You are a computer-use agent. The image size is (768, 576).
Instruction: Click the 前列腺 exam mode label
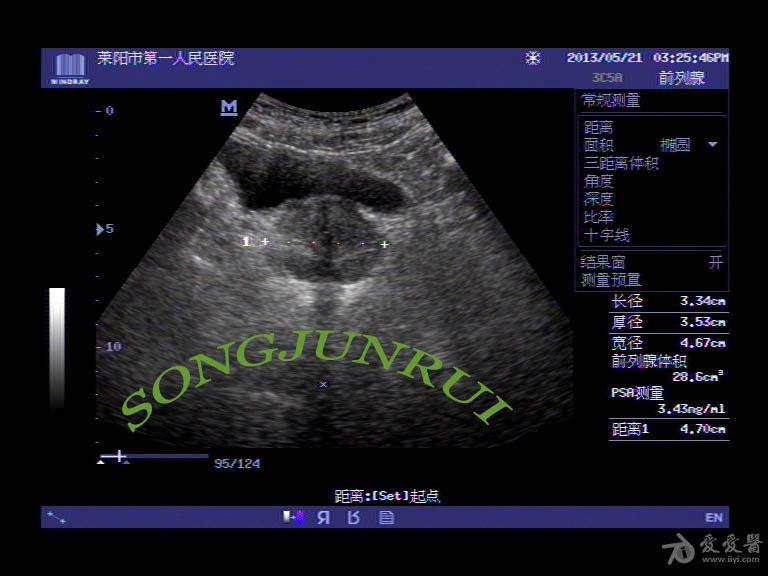pos(681,78)
